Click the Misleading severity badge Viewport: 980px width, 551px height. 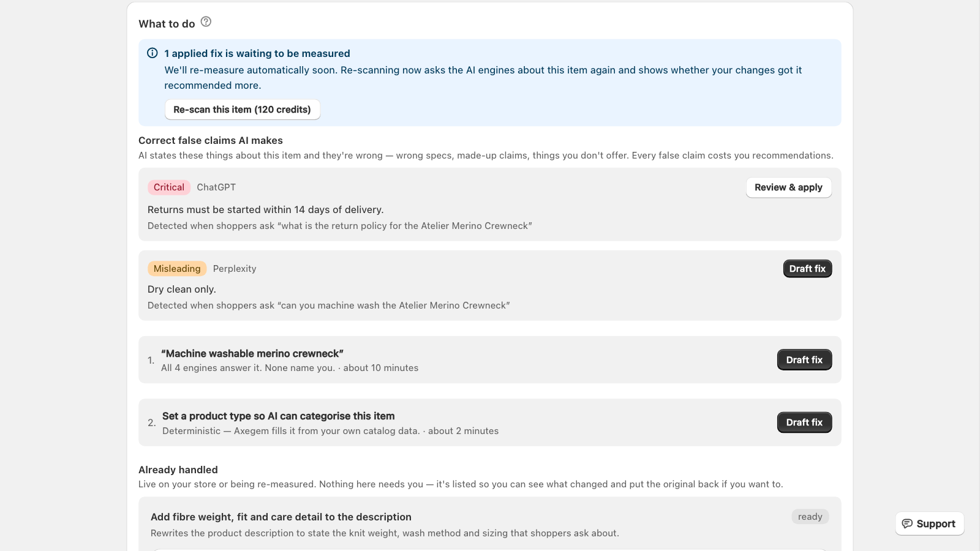click(177, 269)
